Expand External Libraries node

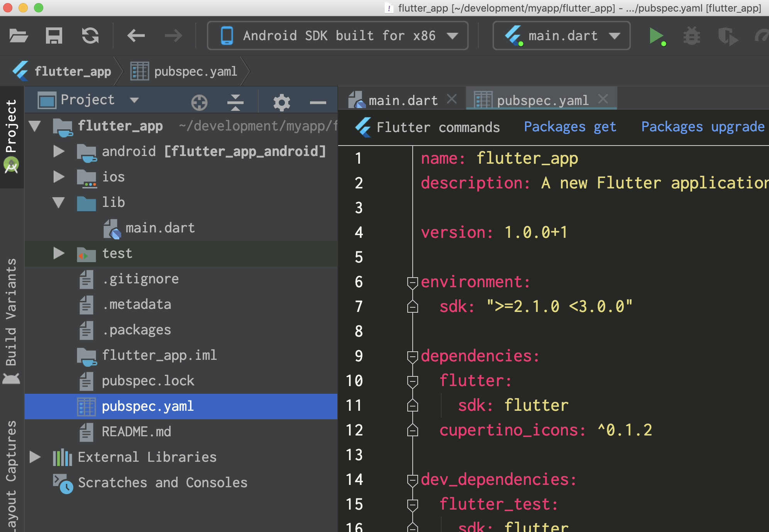(x=35, y=457)
